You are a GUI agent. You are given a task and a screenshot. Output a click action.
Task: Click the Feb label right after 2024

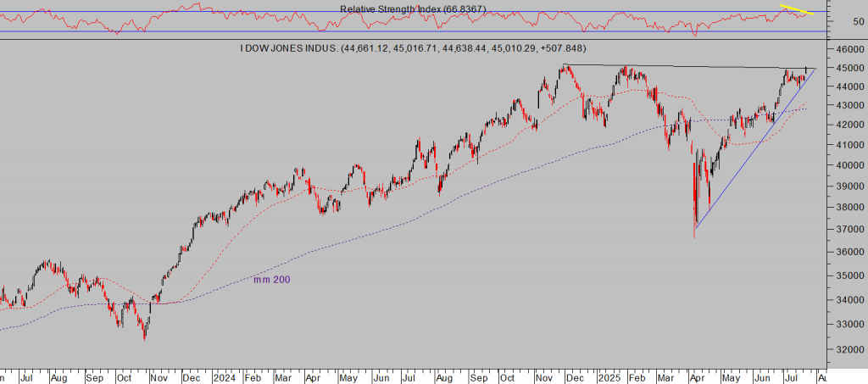(251, 379)
